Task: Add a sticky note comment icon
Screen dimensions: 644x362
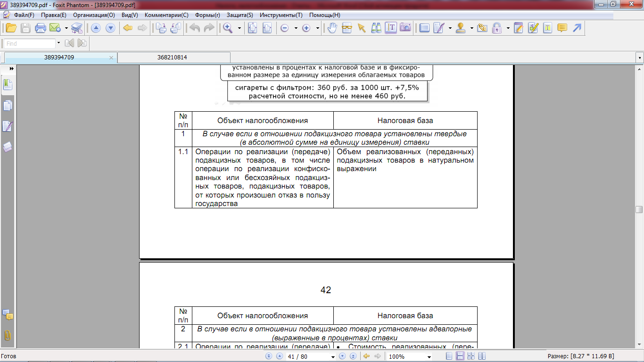Action: (x=562, y=28)
